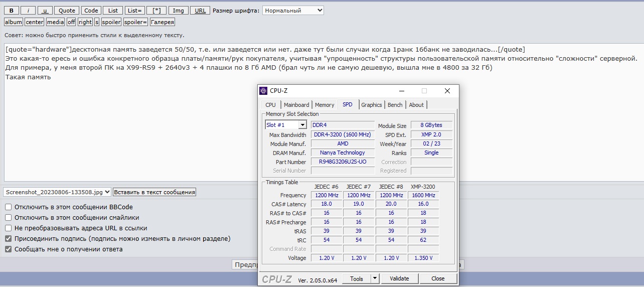This screenshot has height=287, width=644.
Task: Click the Close button in CPU-Z
Action: click(x=438, y=278)
